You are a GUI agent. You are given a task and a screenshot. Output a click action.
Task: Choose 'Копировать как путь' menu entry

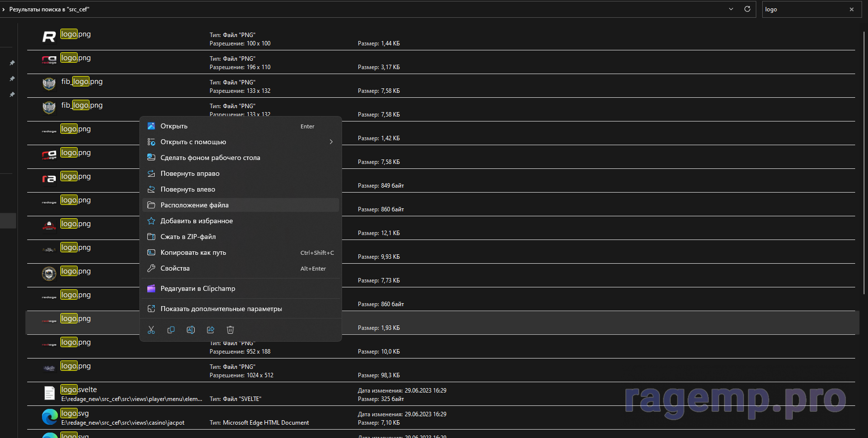[193, 253]
